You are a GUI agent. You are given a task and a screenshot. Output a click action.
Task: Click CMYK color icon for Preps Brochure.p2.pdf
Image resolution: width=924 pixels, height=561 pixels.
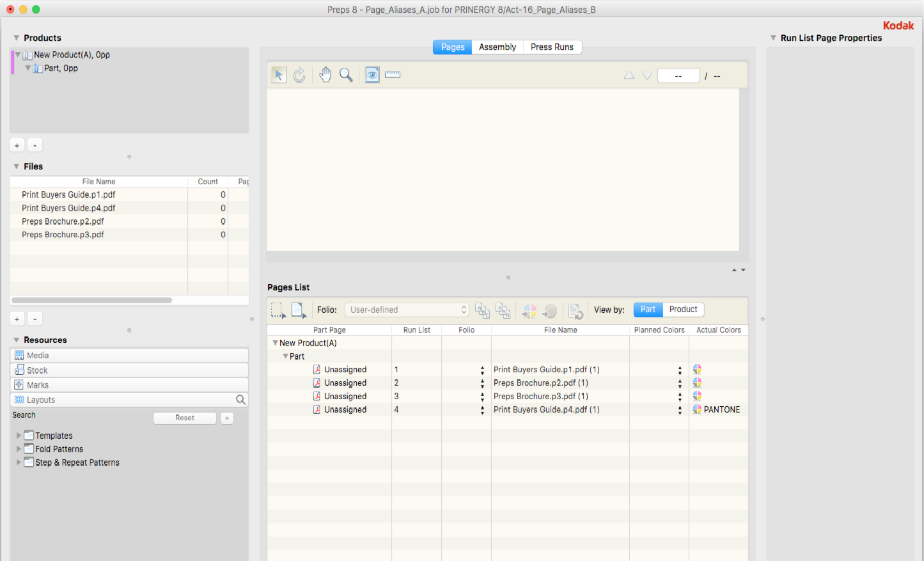click(697, 383)
